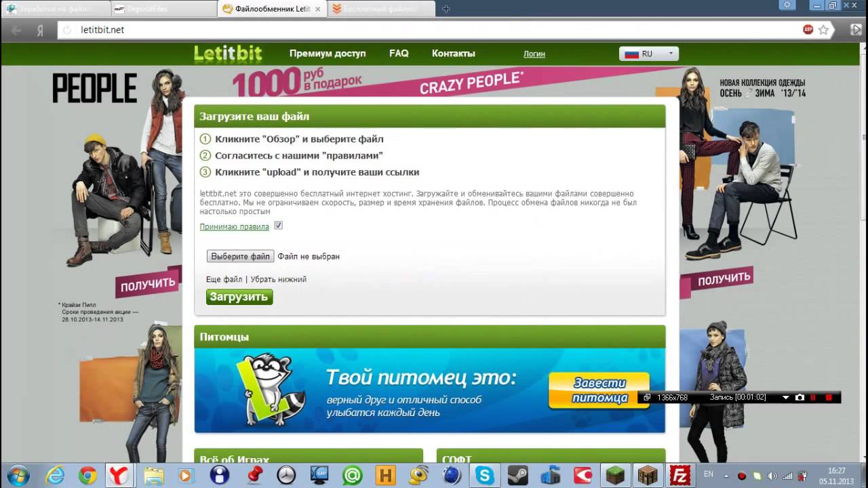Click recorder window-size icon next to 1366x768
Screen dimensions: 868x488
coord(647,397)
